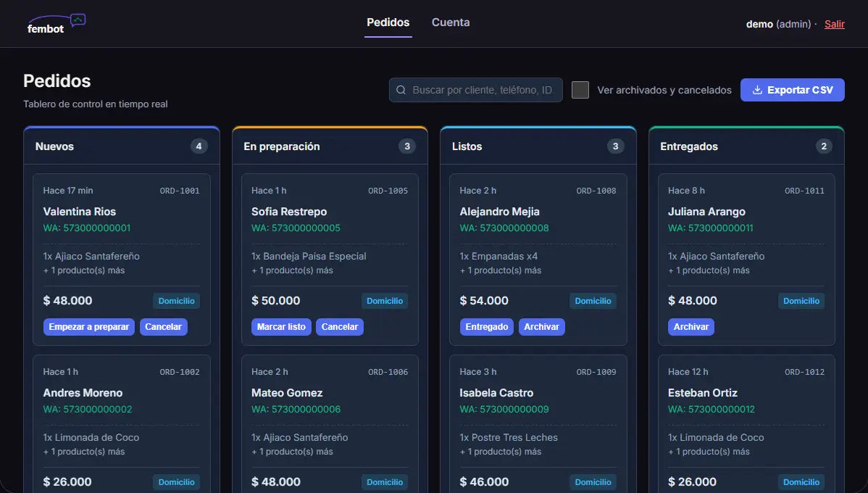Click WhatsApp number WA: 573000000006
This screenshot has width=868, height=493.
coord(296,409)
